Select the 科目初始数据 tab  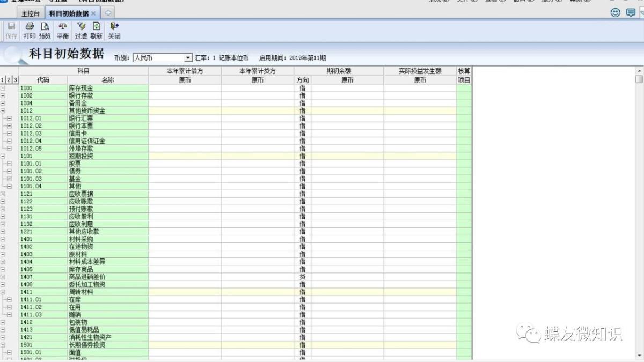click(x=69, y=13)
